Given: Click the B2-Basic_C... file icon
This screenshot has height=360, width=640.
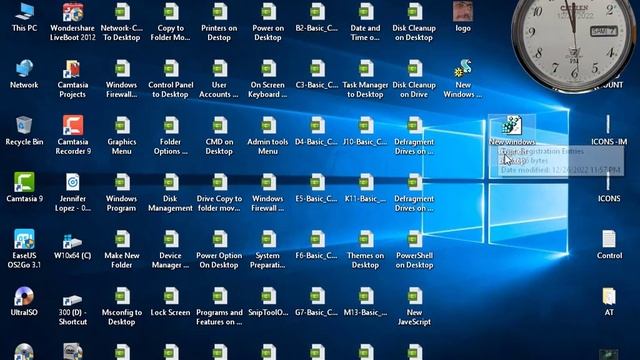Looking at the screenshot, I should tap(317, 12).
